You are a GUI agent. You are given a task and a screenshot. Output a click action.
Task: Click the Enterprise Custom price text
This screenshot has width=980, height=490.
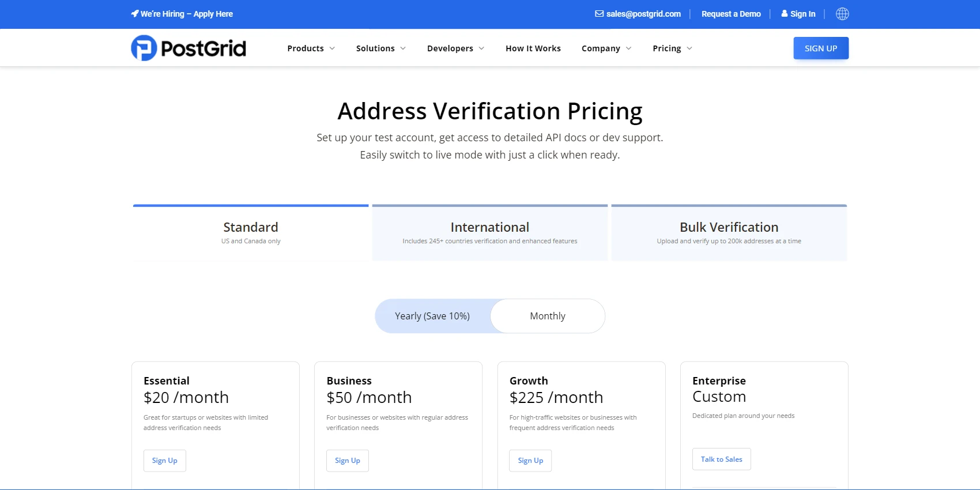[x=719, y=397]
